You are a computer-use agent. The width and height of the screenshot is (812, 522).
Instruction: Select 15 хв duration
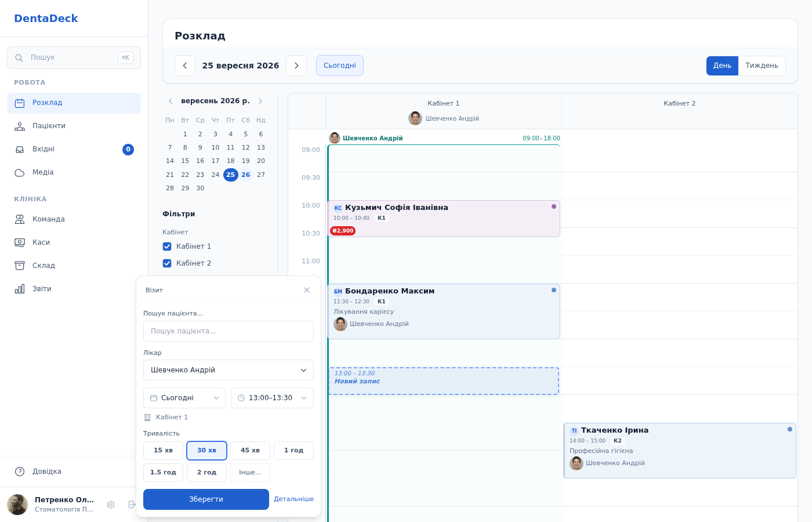pos(163,451)
